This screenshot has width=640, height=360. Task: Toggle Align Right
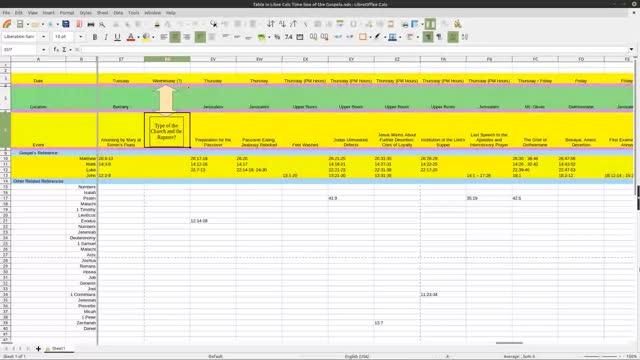[187, 37]
